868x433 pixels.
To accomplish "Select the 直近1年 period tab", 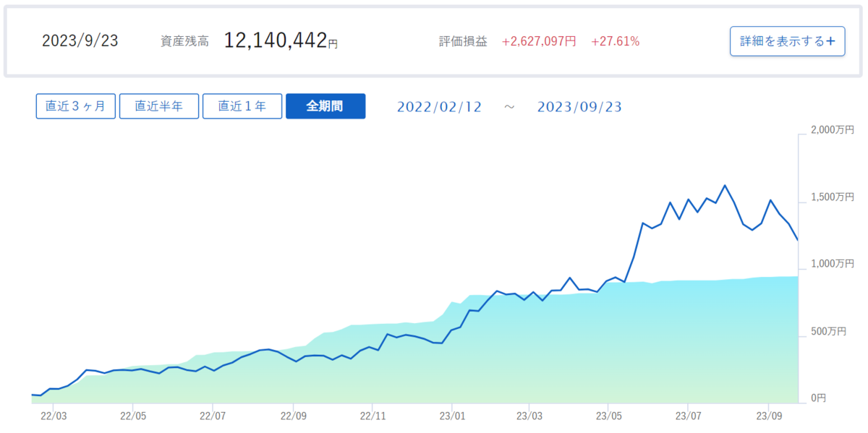I will pos(242,106).
